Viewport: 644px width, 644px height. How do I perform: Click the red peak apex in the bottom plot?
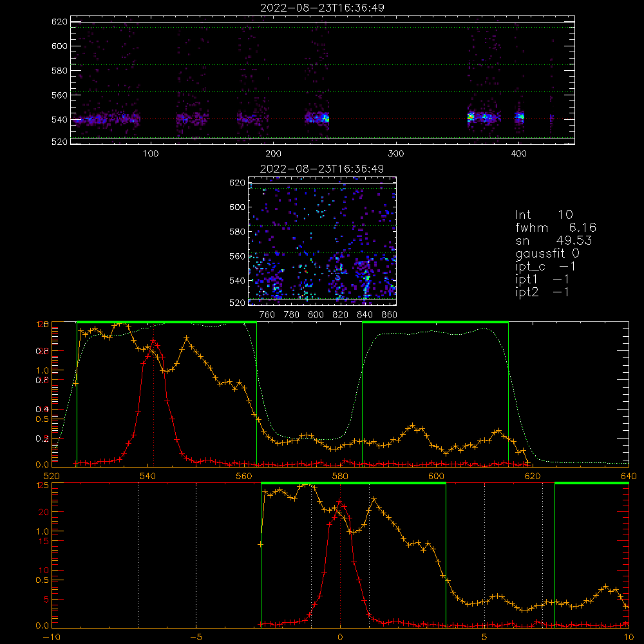click(x=339, y=502)
